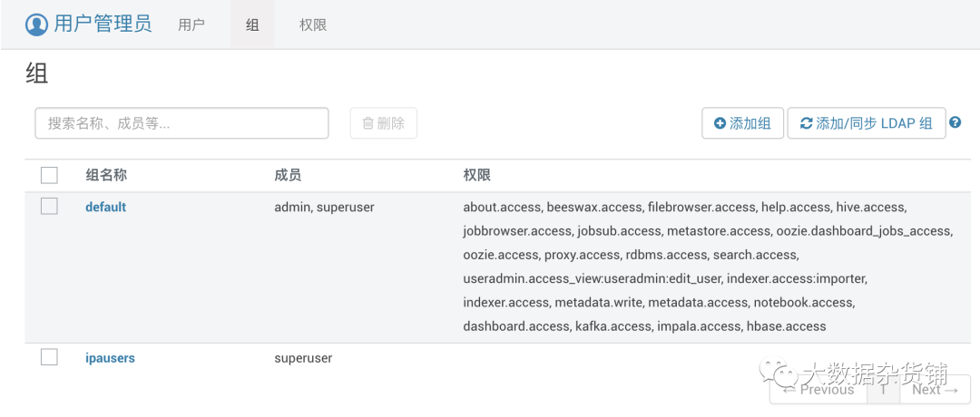Viewport: 980px width, 417px height.
Task: Open the ipausers group link
Action: coord(110,358)
